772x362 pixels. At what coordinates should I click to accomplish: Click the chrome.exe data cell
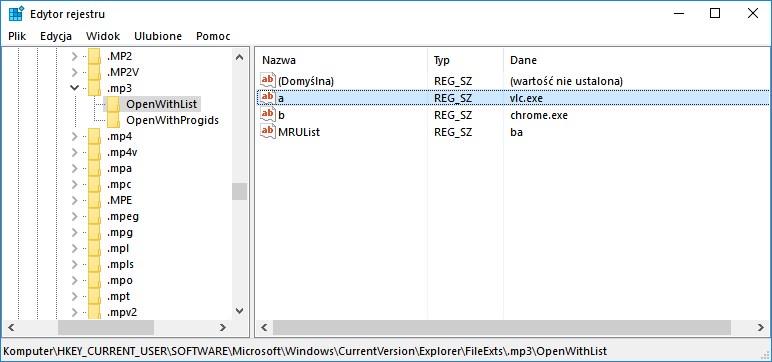coord(539,115)
